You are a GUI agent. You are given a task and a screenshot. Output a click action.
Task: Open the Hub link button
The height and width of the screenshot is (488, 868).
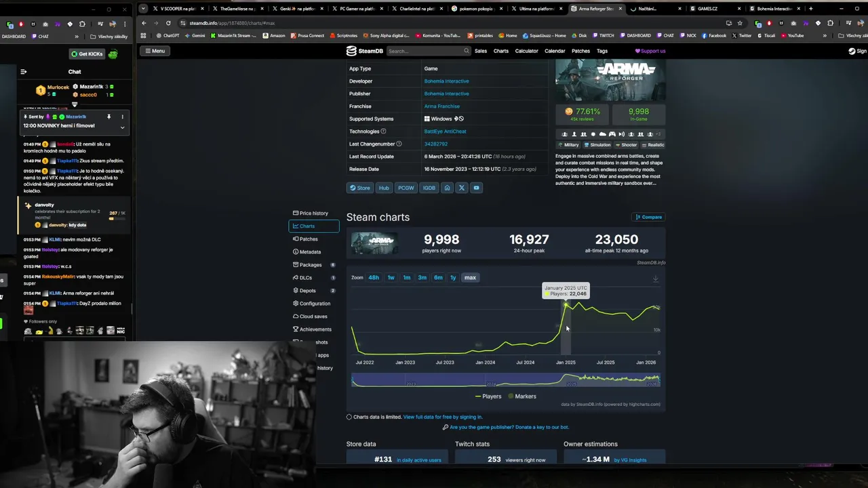coord(384,188)
